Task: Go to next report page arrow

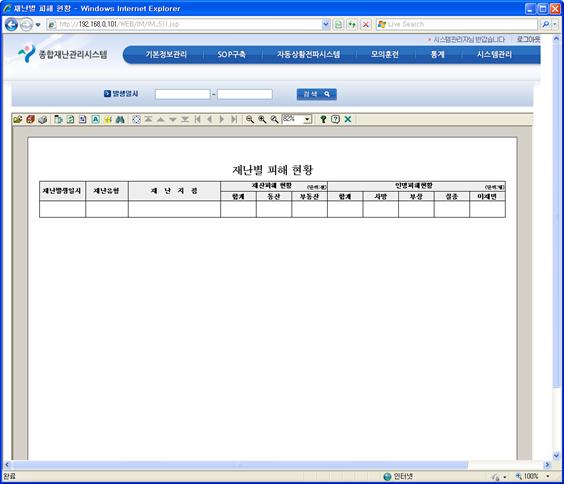Action: coord(222,119)
